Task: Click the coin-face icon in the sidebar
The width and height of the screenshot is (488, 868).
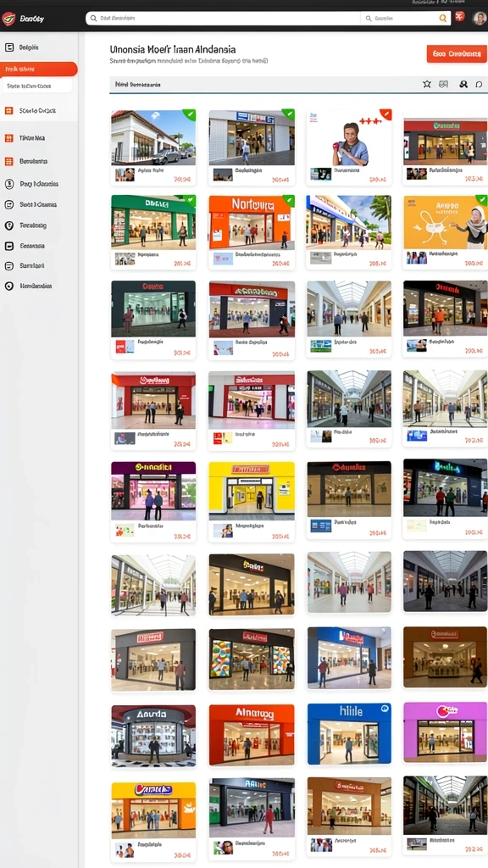Action: (x=8, y=184)
